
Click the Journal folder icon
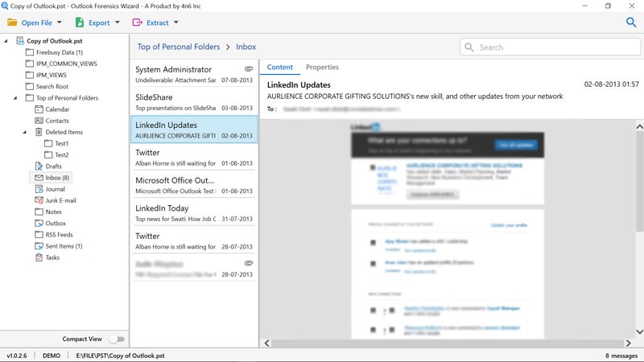point(39,189)
